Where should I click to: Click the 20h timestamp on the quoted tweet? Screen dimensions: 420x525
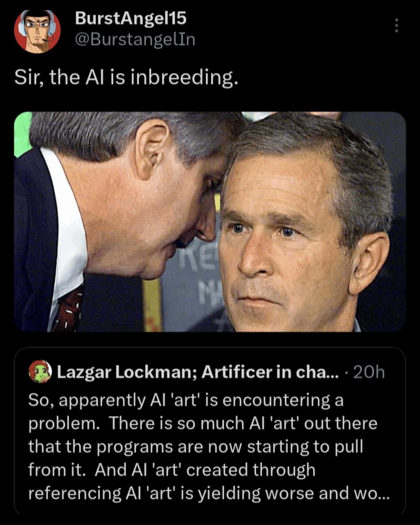click(369, 372)
